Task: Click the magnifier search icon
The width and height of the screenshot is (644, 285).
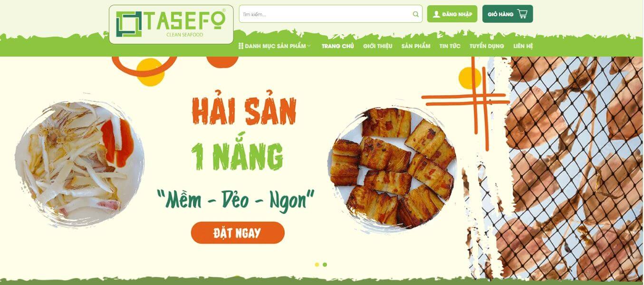Action: (x=416, y=14)
